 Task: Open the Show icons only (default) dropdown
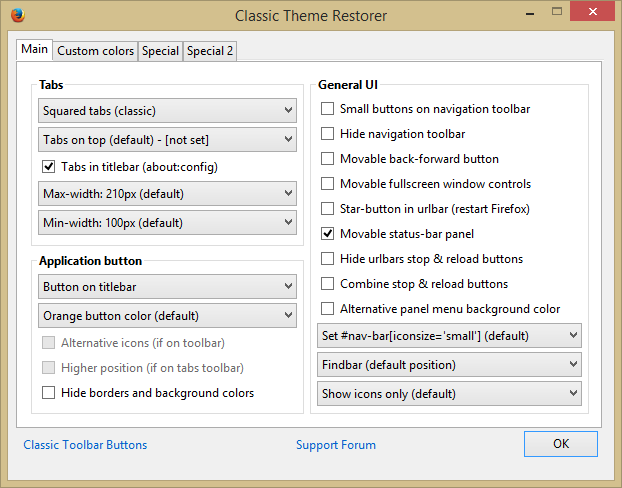coord(449,394)
